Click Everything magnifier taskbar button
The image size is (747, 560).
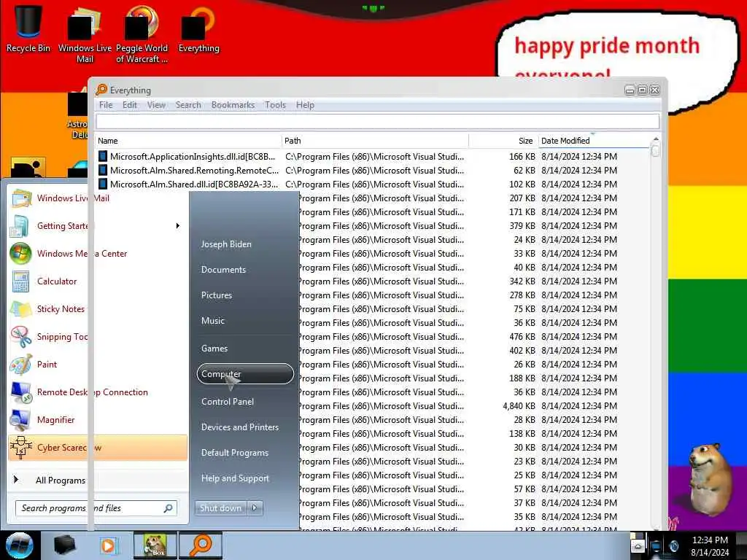(201, 545)
